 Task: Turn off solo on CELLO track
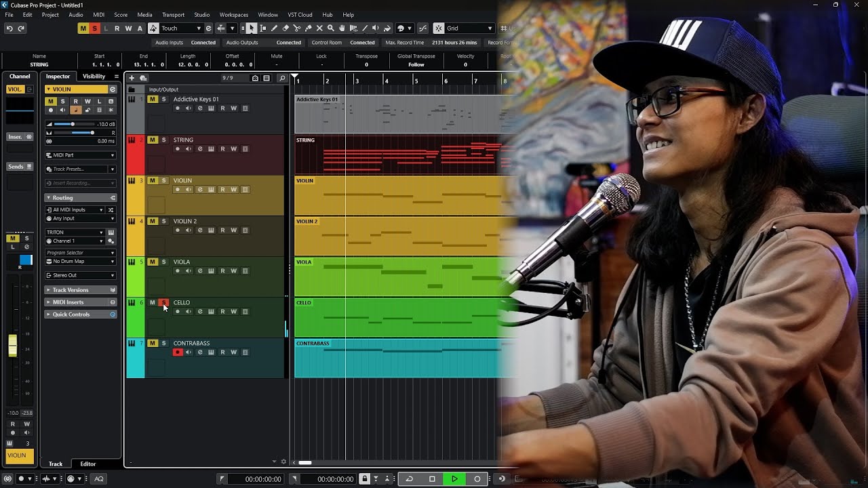tap(163, 303)
